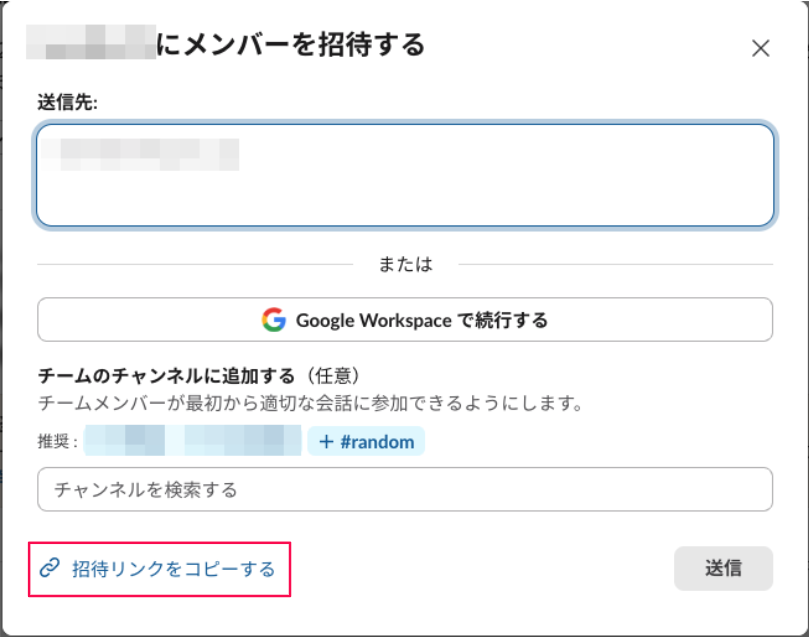The width and height of the screenshot is (809, 637).
Task: Continue with Google Workspace で続行する button
Action: pyautogui.click(x=405, y=320)
